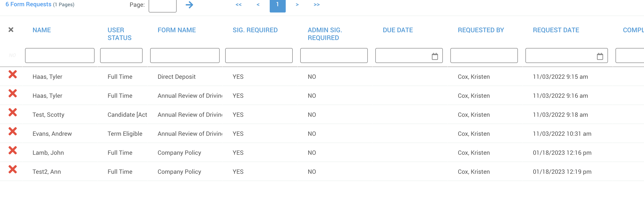The width and height of the screenshot is (644, 198).
Task: Click the User Status filter box
Action: pyautogui.click(x=121, y=55)
